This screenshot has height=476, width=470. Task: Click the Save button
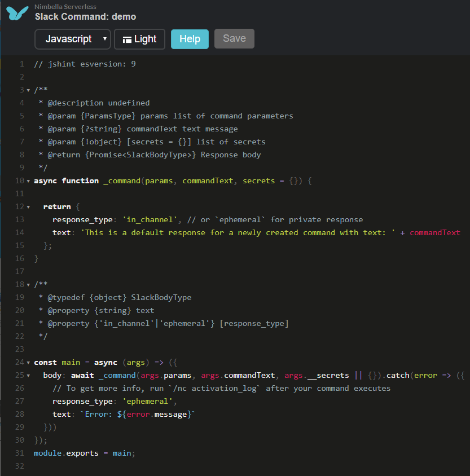pos(234,38)
